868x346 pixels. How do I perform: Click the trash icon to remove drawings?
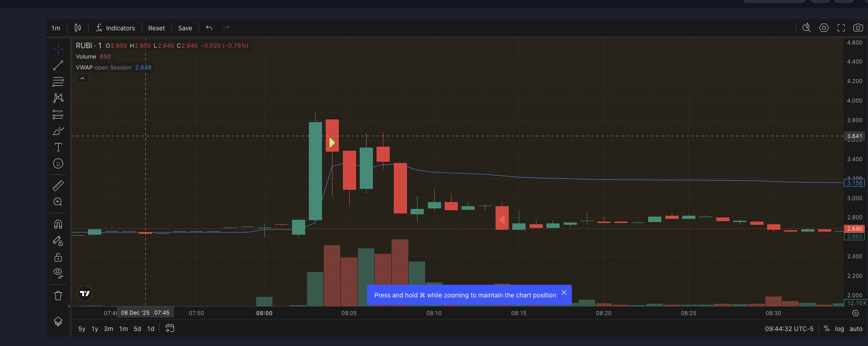(58, 296)
